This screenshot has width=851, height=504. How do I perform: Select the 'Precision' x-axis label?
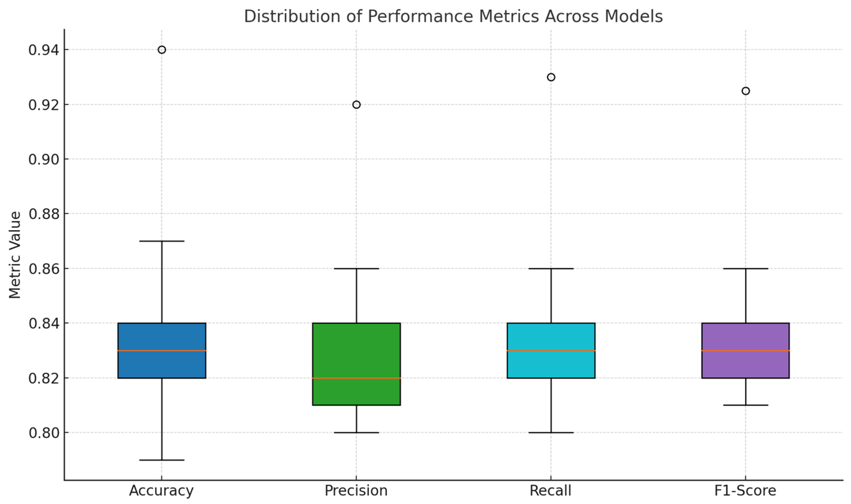tap(356, 491)
